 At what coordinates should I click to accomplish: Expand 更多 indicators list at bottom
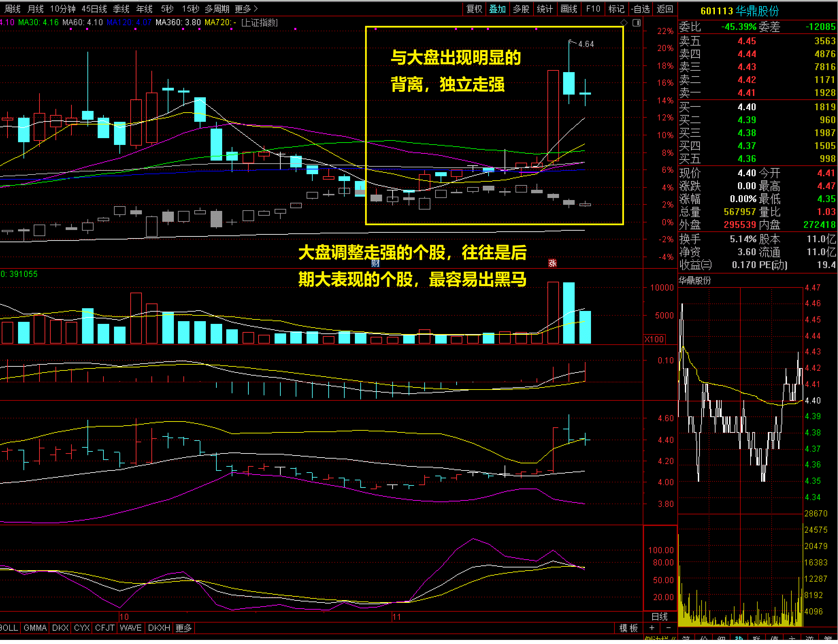(184, 628)
